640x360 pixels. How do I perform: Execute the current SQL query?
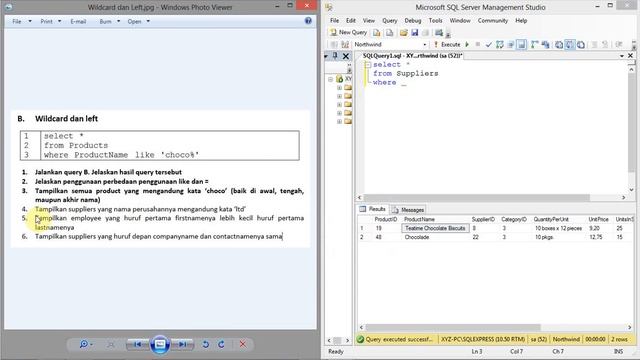point(447,44)
